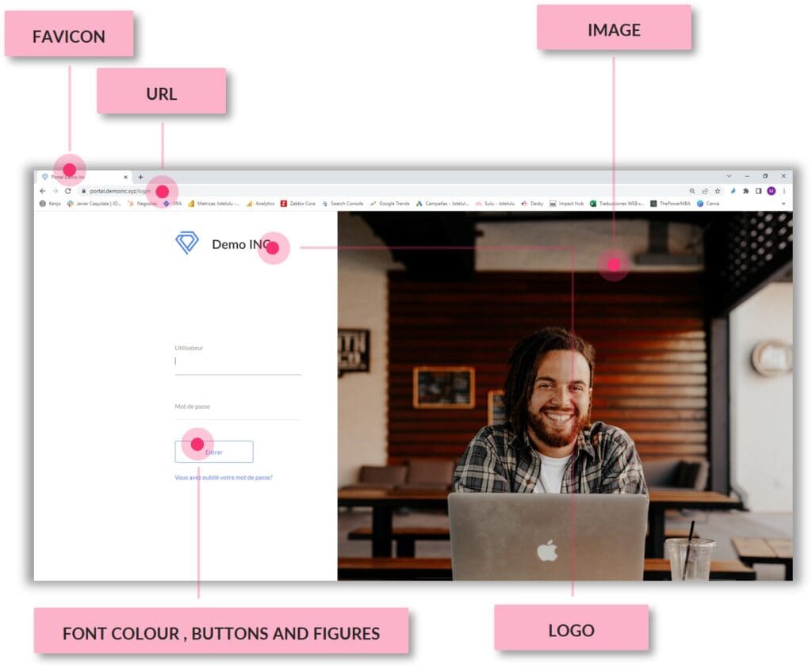The width and height of the screenshot is (812, 668).
Task: Open the Extensions puzzle piece icon
Action: click(x=745, y=191)
